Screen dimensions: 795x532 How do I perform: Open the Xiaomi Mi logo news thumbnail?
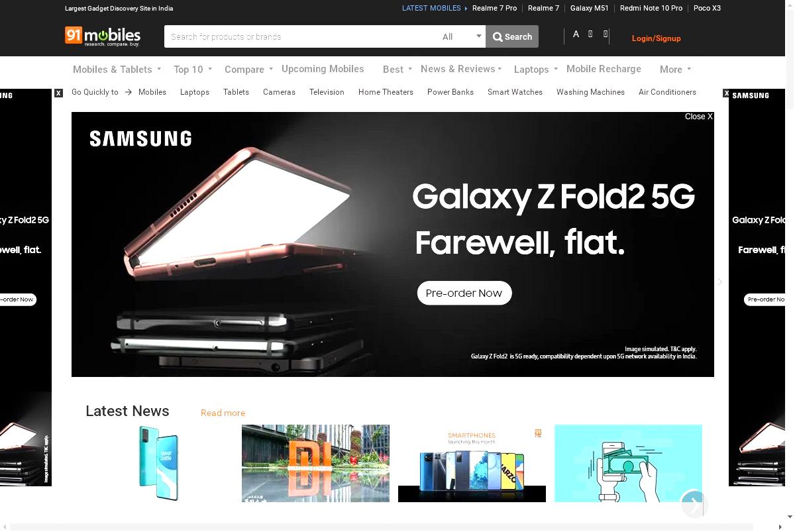click(315, 463)
